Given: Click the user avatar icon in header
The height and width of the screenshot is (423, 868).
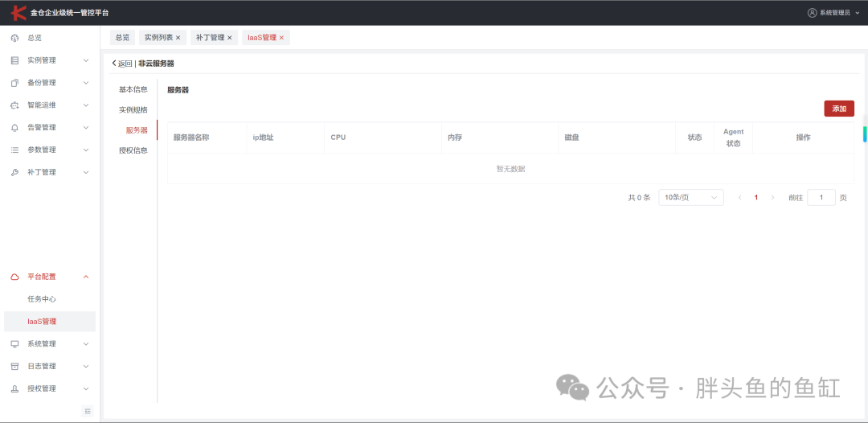Looking at the screenshot, I should coord(812,12).
